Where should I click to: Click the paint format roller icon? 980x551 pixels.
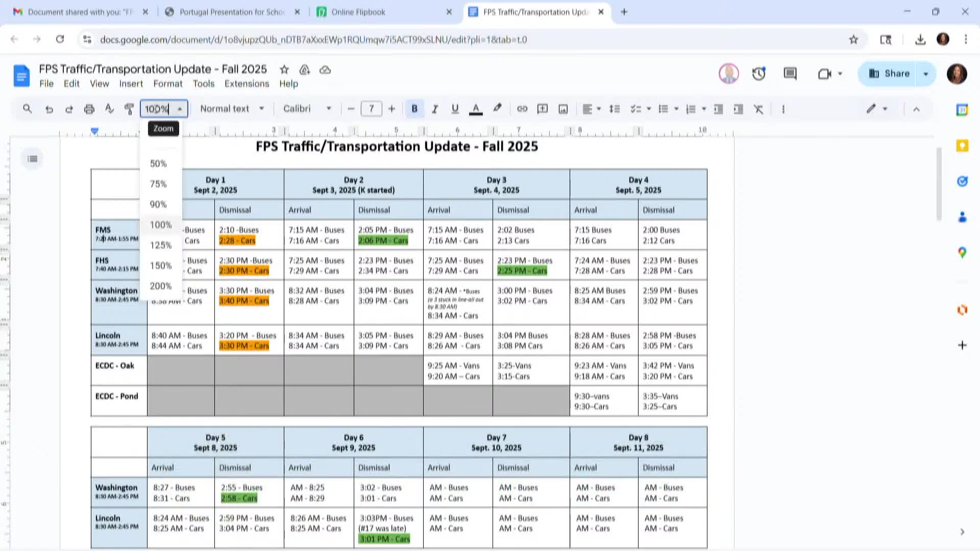pyautogui.click(x=129, y=109)
